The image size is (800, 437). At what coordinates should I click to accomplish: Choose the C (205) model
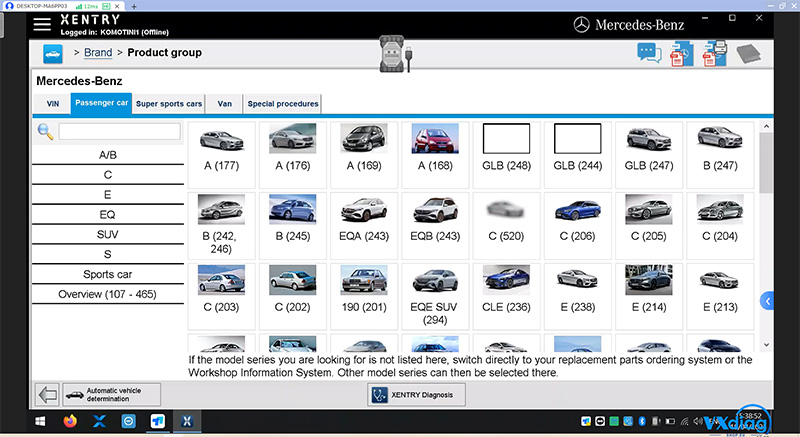pyautogui.click(x=649, y=226)
